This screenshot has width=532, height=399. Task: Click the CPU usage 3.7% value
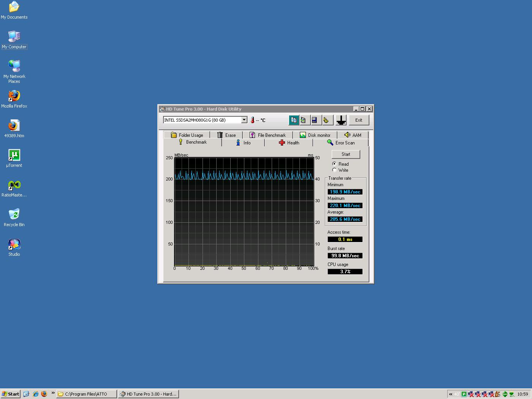click(345, 272)
